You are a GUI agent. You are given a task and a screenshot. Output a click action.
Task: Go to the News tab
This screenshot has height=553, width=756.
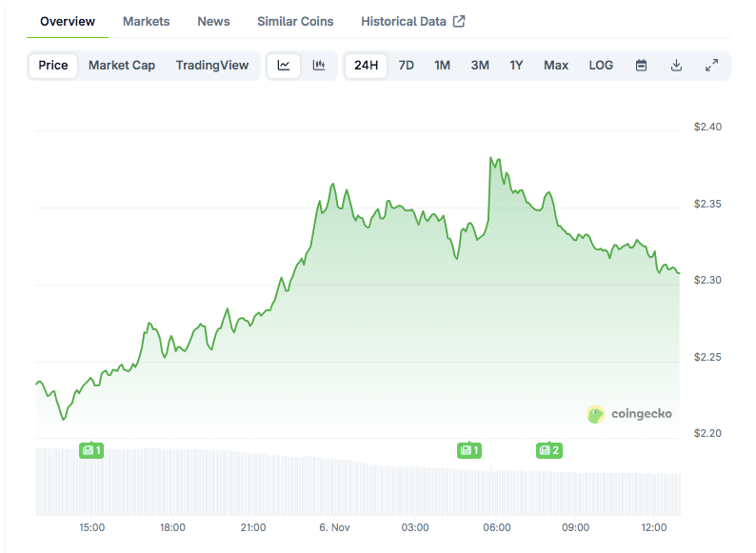(213, 21)
